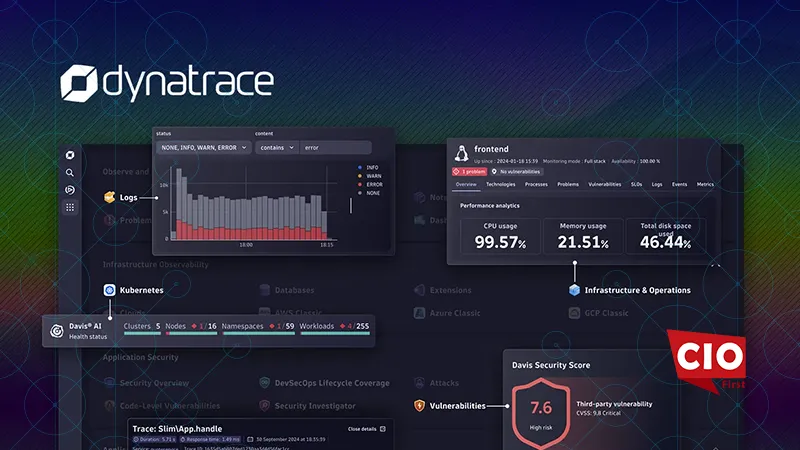This screenshot has width=800, height=450.
Task: Click the Linux penguin icon beside frontend
Action: (x=461, y=153)
